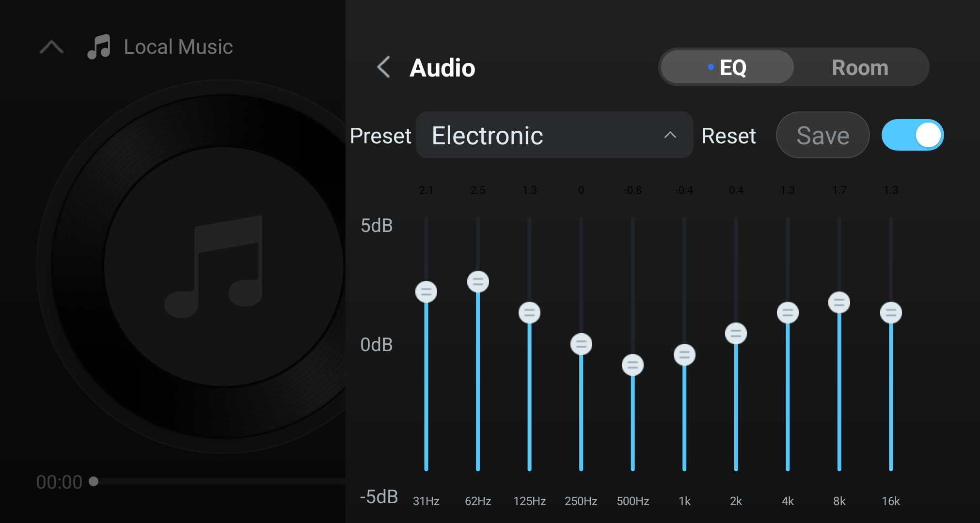The width and height of the screenshot is (980, 523).
Task: Click the Preset label text
Action: tap(380, 136)
